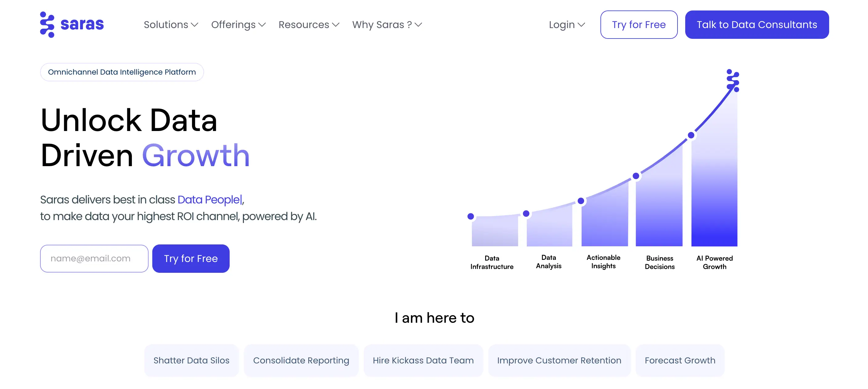Choose the Hire Kickass Data Team option
This screenshot has height=389, width=868.
coord(423,360)
